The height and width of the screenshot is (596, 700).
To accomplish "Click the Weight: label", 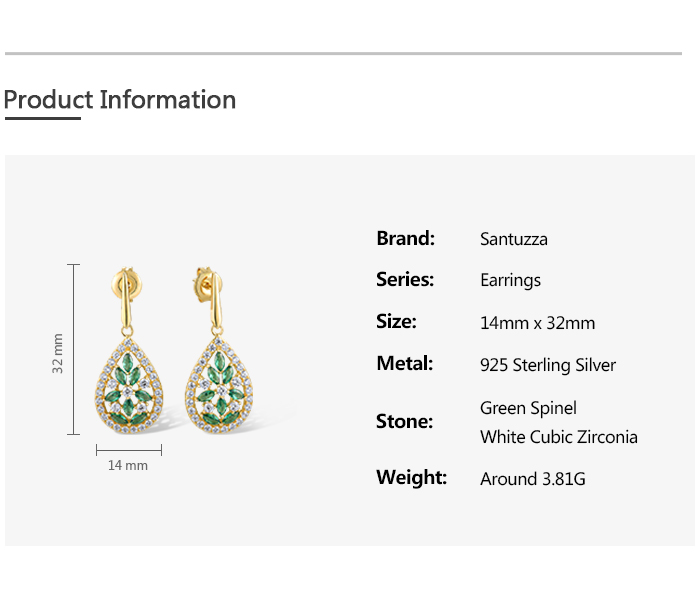I will pos(411,478).
